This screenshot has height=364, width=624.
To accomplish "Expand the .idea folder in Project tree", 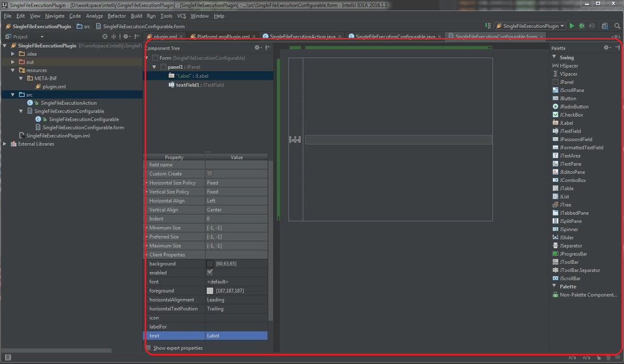I will click(x=13, y=54).
